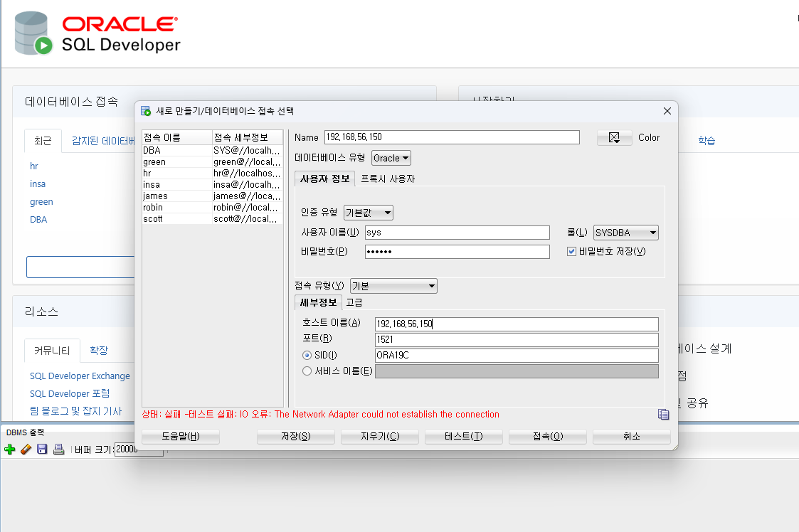The image size is (799, 532).
Task: Open the DBA recent connection link
Action: point(38,220)
